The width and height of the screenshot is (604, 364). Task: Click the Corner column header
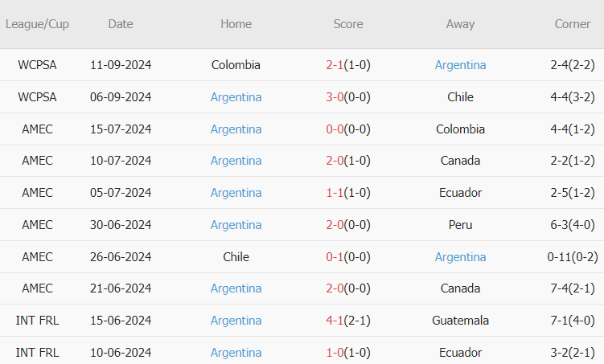click(x=572, y=24)
